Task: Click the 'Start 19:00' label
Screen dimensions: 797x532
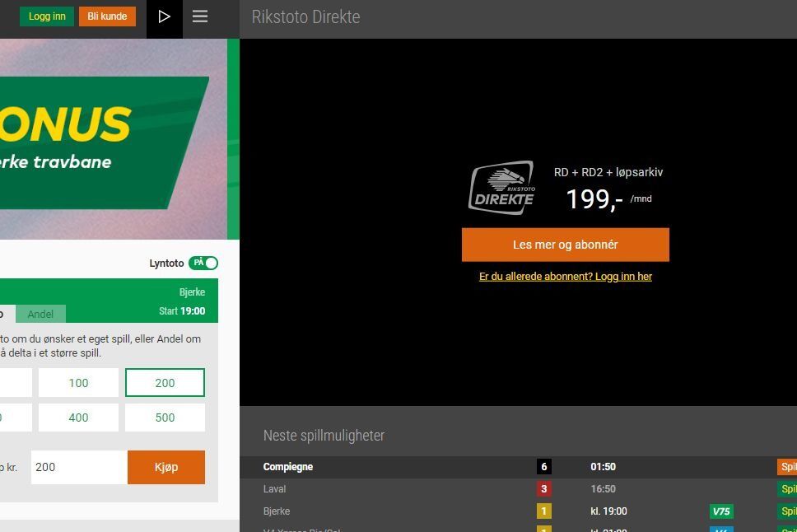Action: click(x=182, y=310)
